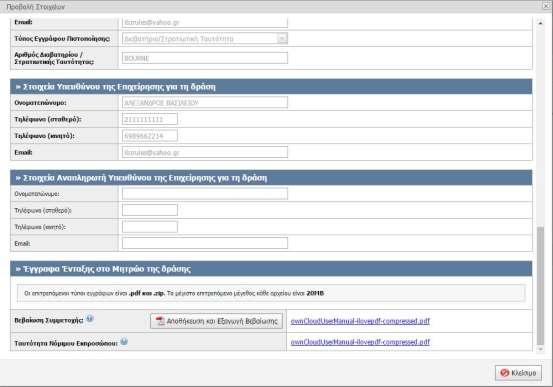The width and height of the screenshot is (553, 387).
Task: Click the red icon on the Κλείσιμο button
Action: tap(505, 373)
